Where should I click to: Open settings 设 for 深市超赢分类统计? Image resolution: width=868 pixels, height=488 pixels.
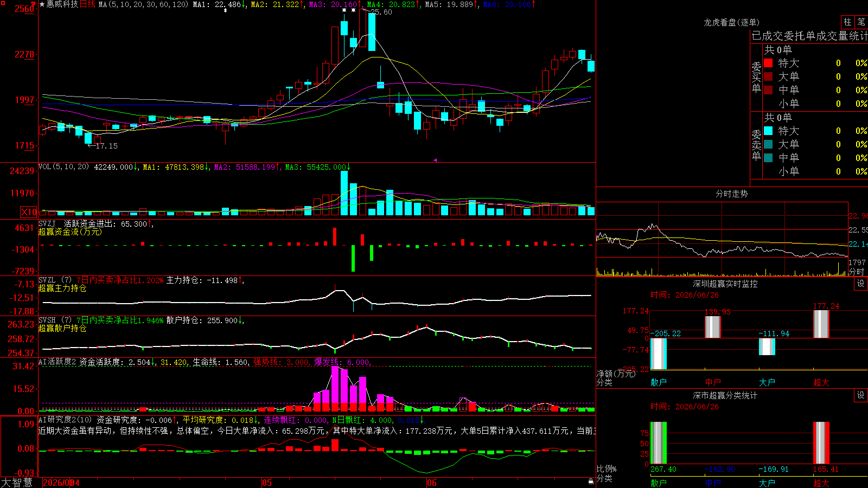coord(861,395)
